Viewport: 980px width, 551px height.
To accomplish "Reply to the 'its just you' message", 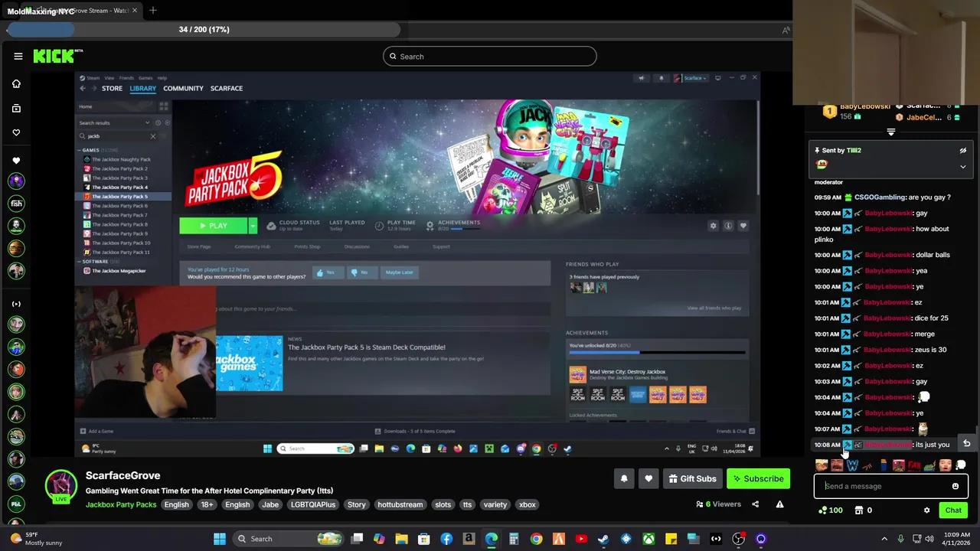I will pos(966,444).
